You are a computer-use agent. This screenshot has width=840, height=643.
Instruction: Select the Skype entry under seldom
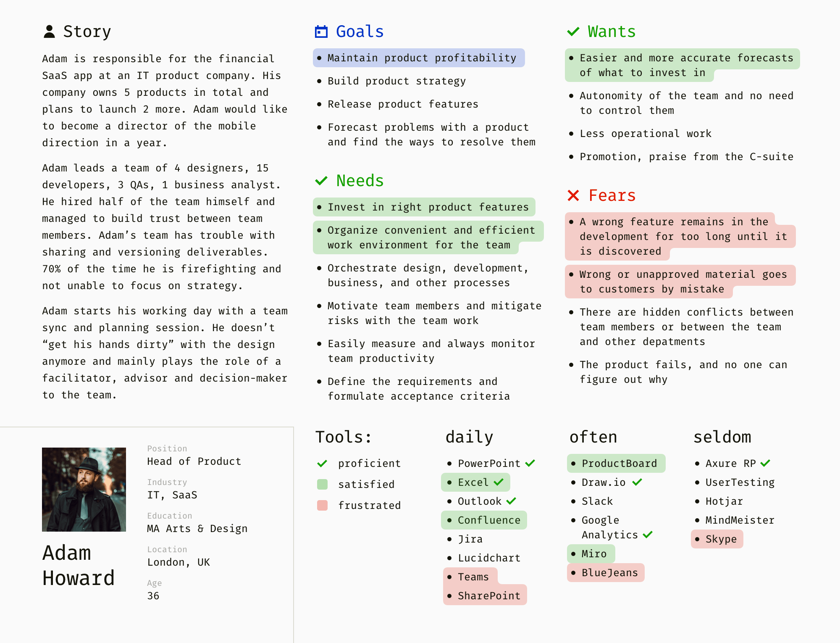717,539
